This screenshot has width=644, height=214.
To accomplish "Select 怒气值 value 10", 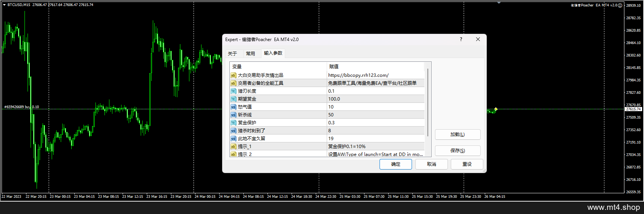I will (331, 107).
